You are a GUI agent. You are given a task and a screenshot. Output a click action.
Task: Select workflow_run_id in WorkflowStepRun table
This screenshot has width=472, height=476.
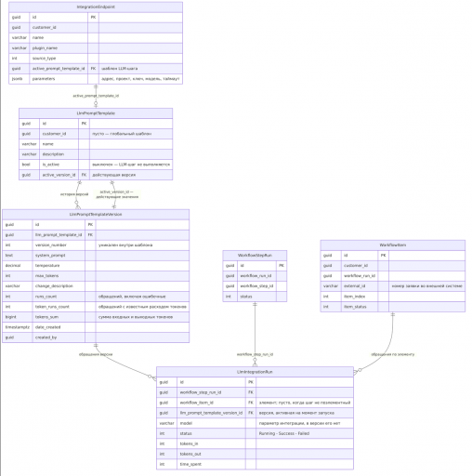[255, 276]
